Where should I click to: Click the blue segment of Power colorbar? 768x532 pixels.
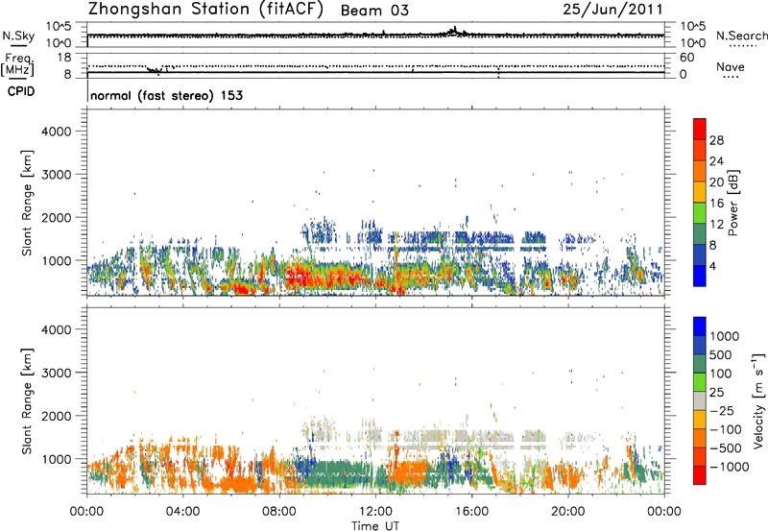tap(700, 276)
